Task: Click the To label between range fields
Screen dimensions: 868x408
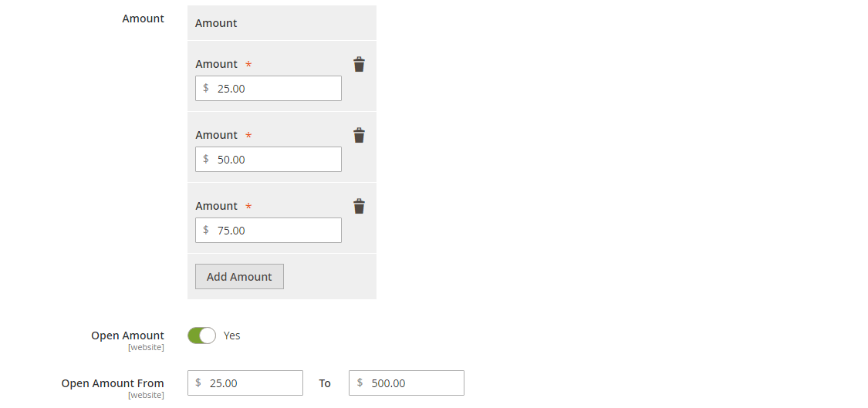Action: [325, 383]
